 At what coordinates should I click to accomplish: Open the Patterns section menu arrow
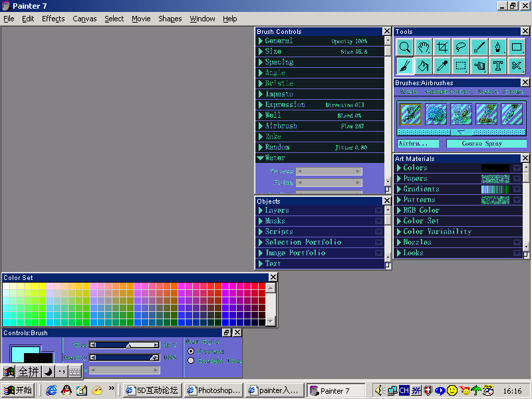517,200
